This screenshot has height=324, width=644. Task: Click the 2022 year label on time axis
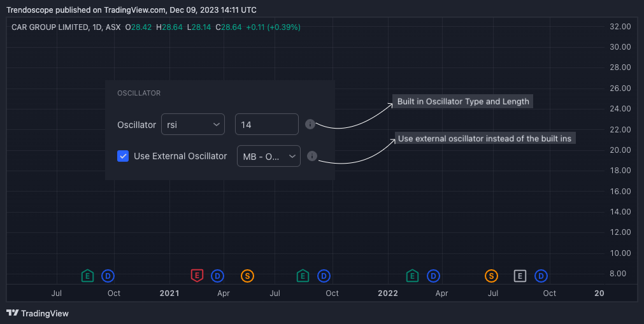[x=388, y=293]
